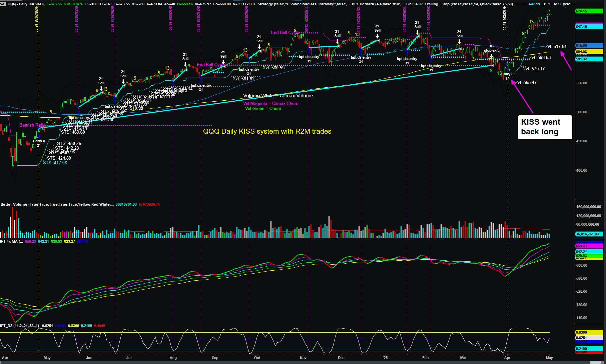
Task: Select the stop exit arrow marker in March
Action: [x=491, y=56]
